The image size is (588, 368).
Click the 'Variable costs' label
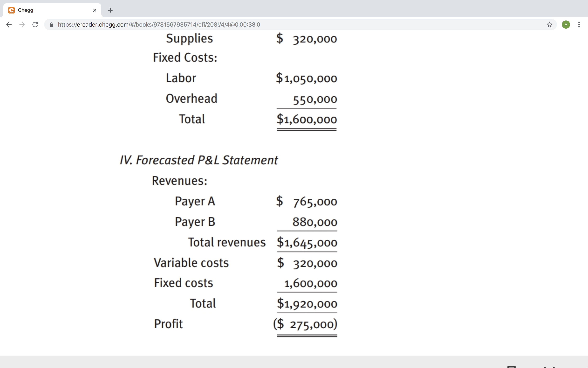point(192,263)
